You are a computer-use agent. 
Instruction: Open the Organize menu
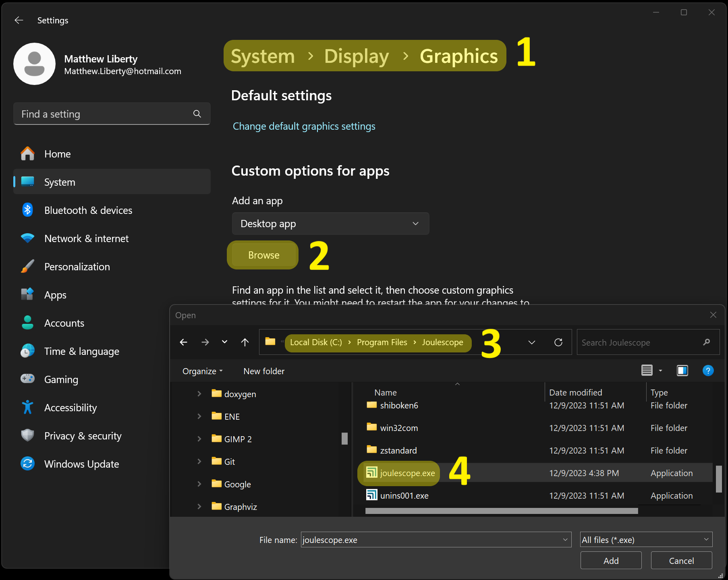click(202, 371)
